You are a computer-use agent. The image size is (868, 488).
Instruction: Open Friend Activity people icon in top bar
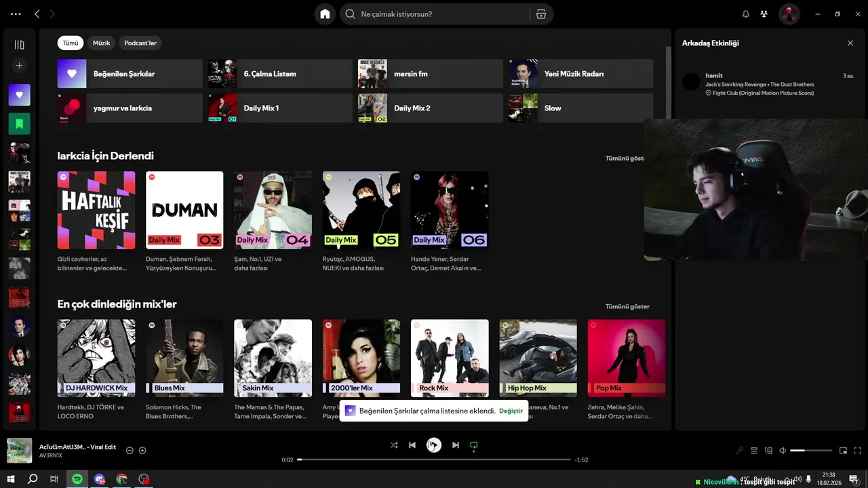click(x=764, y=14)
